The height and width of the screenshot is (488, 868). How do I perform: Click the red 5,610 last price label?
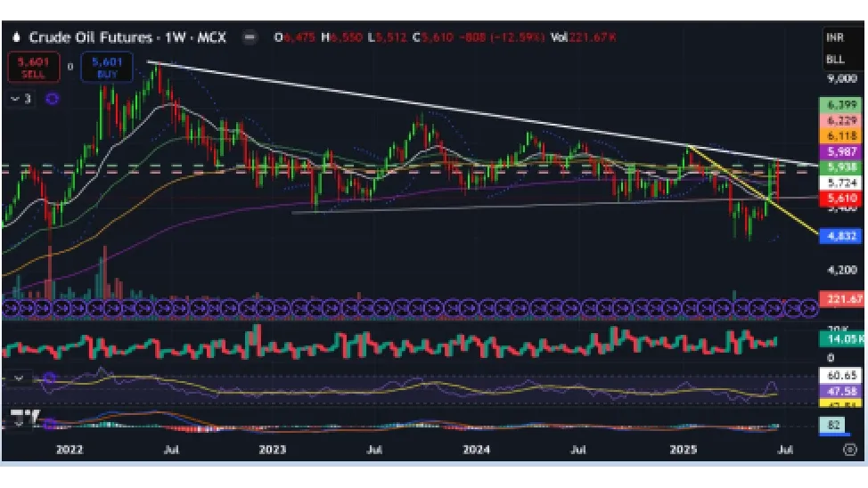point(840,198)
